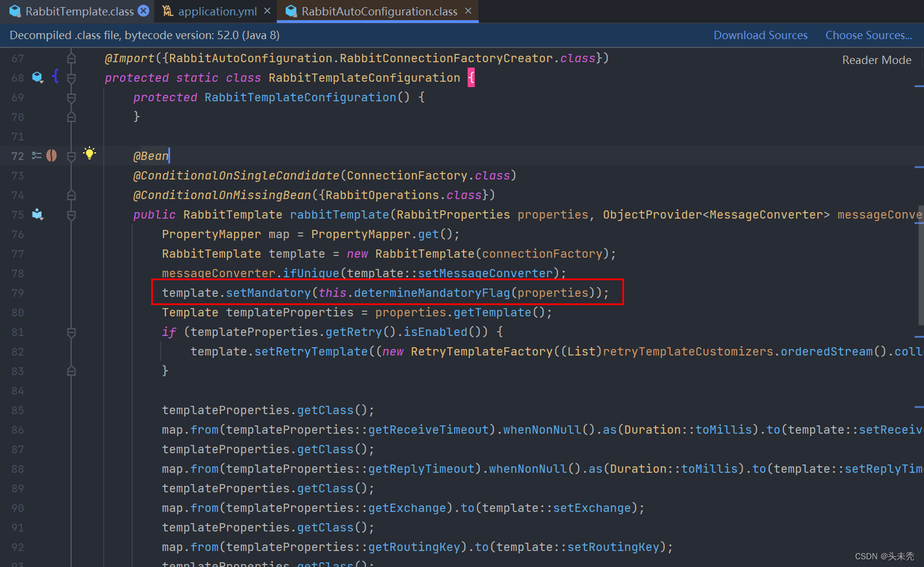Viewport: 924px width, 567px height.
Task: Close the application.yml tab
Action: click(x=267, y=11)
